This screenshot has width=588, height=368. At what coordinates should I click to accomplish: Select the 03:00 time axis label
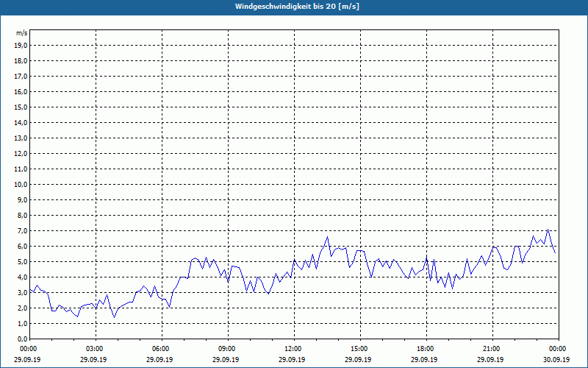(96, 349)
